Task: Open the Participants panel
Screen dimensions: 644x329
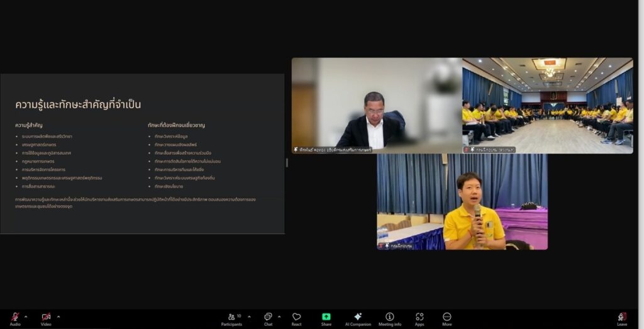Action: [231, 318]
